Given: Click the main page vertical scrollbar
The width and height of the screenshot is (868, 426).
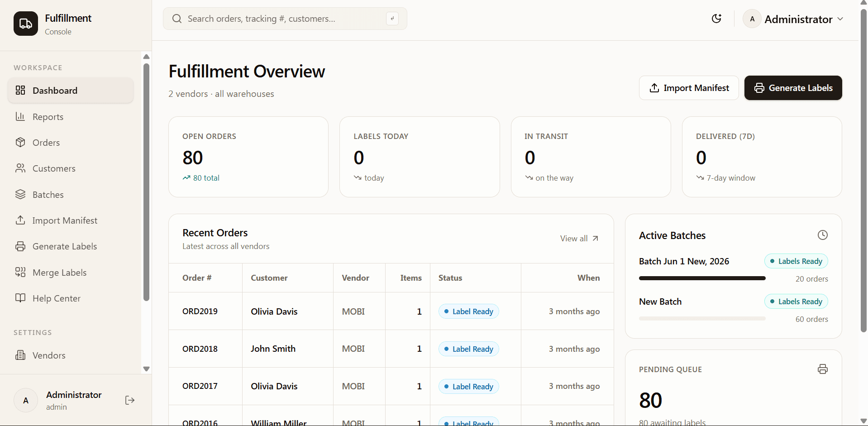Looking at the screenshot, I should tap(863, 170).
